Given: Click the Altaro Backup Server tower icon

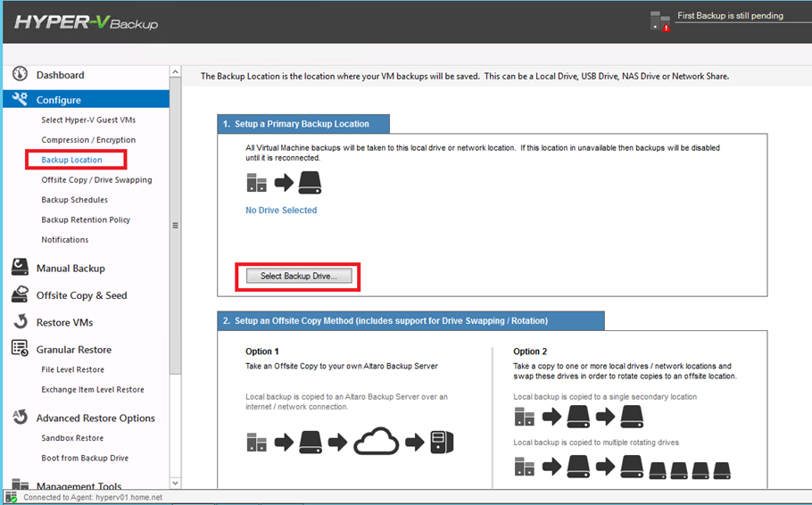Looking at the screenshot, I should coord(442,443).
